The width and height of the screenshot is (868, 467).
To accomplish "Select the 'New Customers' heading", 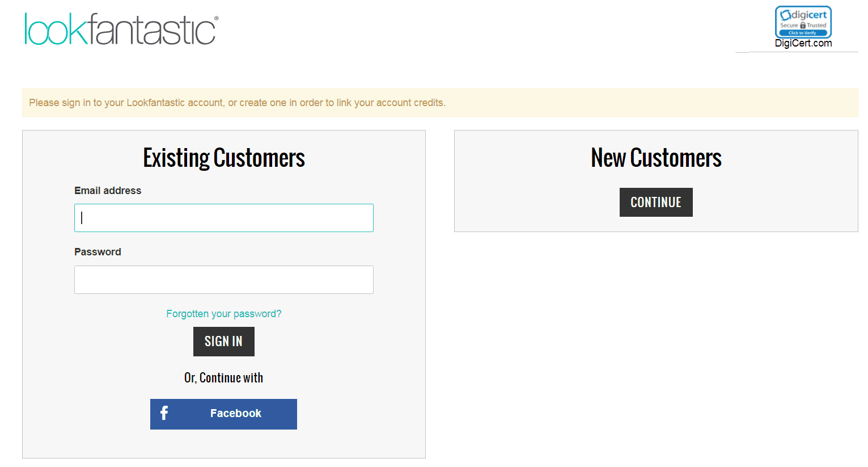I will click(x=656, y=158).
